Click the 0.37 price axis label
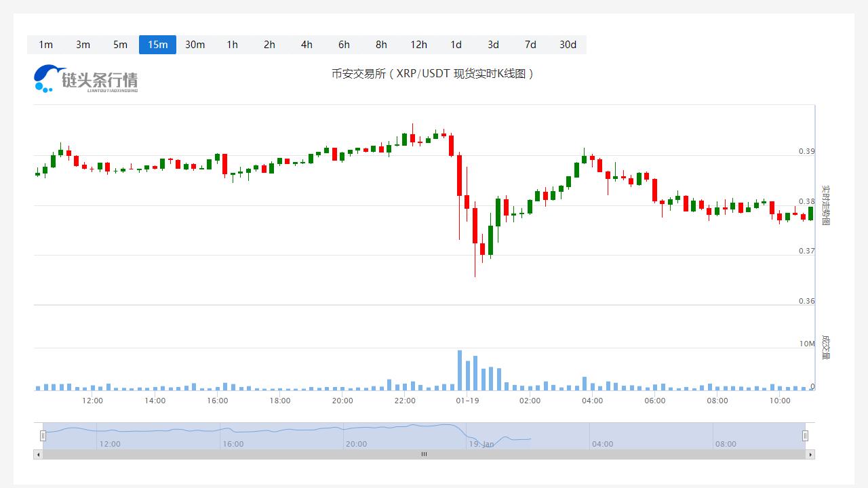Image resolution: width=868 pixels, height=488 pixels. pos(806,251)
